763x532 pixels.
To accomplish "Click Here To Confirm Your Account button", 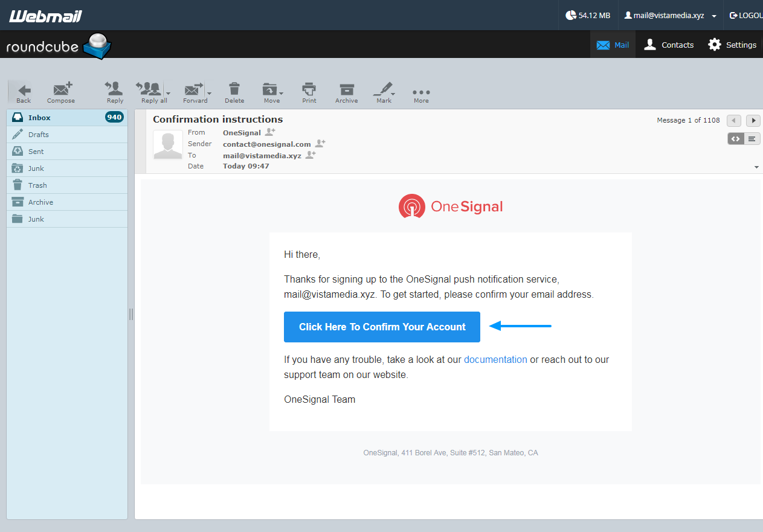I will coord(382,327).
